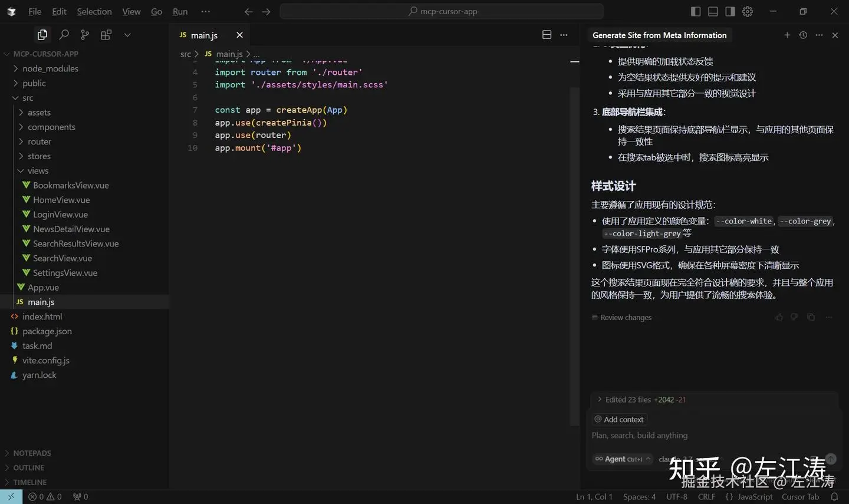The image size is (849, 504).
Task: Click the Add context button
Action: point(619,419)
